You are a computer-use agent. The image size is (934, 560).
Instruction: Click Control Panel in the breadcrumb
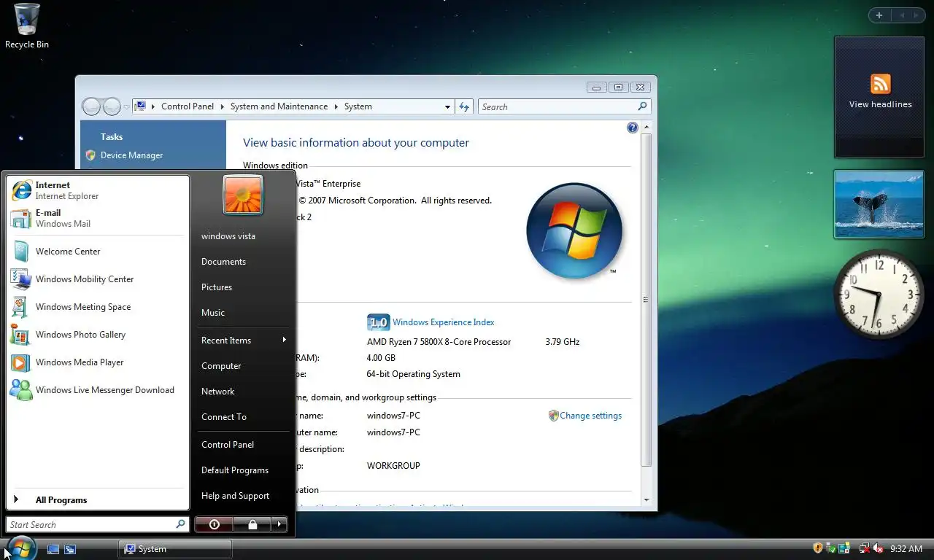coord(188,106)
